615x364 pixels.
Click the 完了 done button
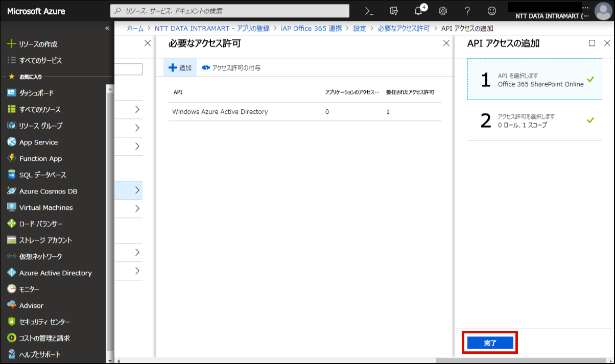pos(490,343)
